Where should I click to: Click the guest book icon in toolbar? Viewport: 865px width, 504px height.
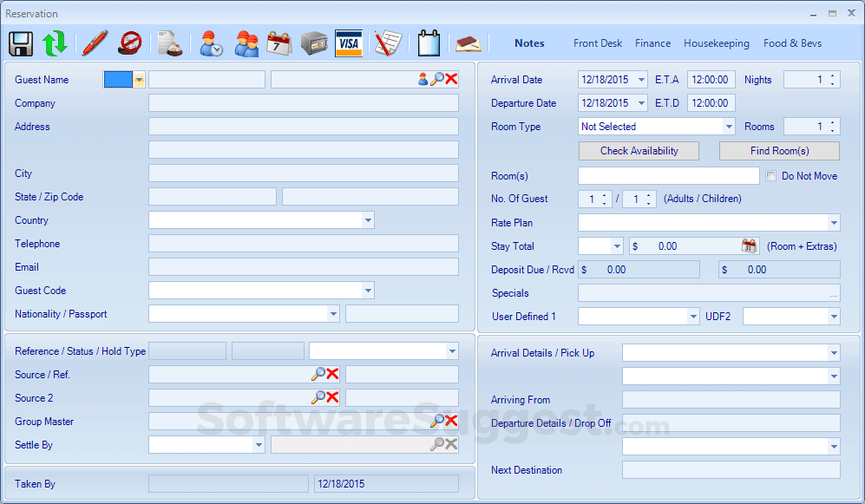468,43
